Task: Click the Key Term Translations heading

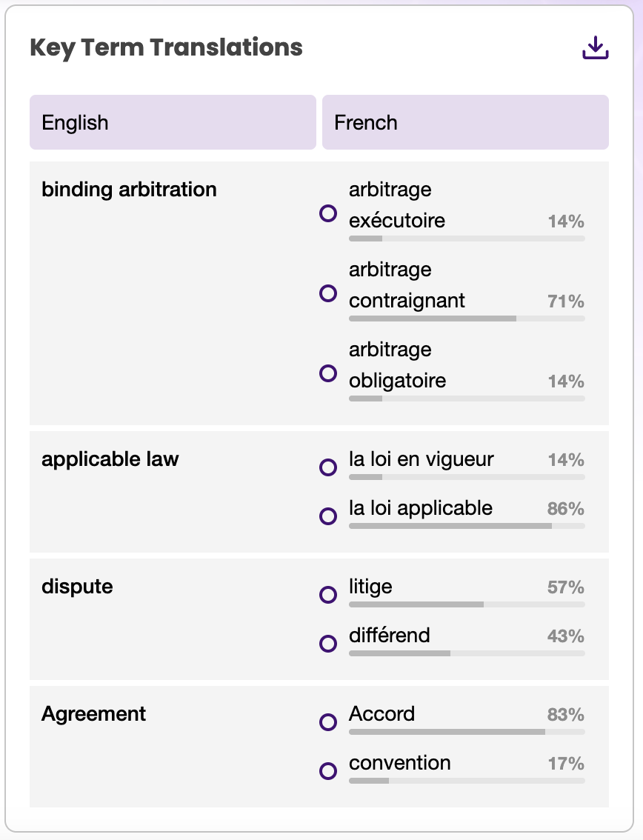Action: [166, 48]
